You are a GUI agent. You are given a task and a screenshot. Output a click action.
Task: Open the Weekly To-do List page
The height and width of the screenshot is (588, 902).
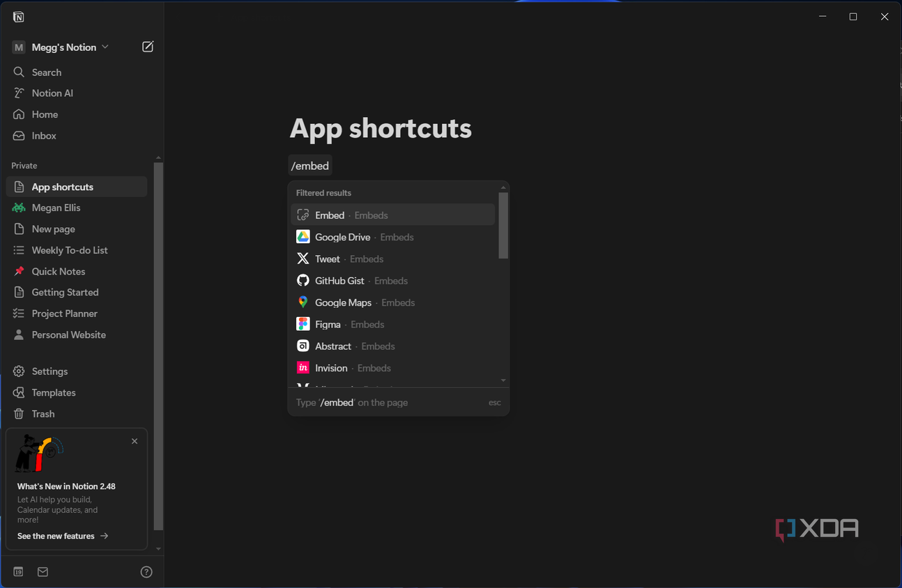tap(77, 250)
